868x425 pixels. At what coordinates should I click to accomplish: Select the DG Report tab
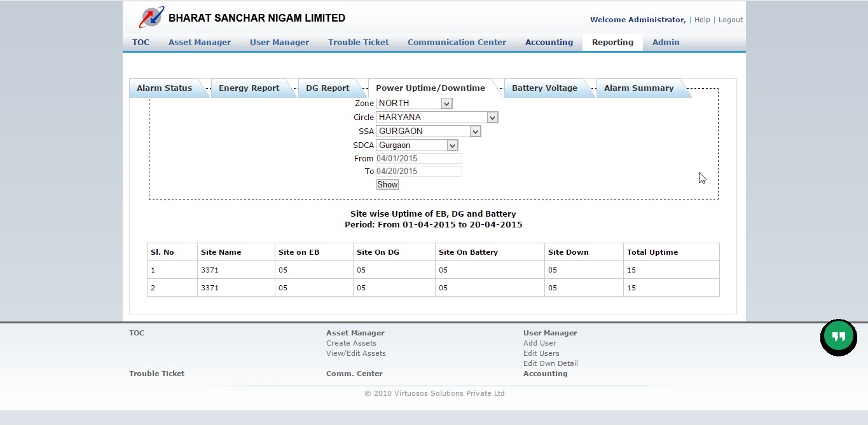pyautogui.click(x=327, y=88)
